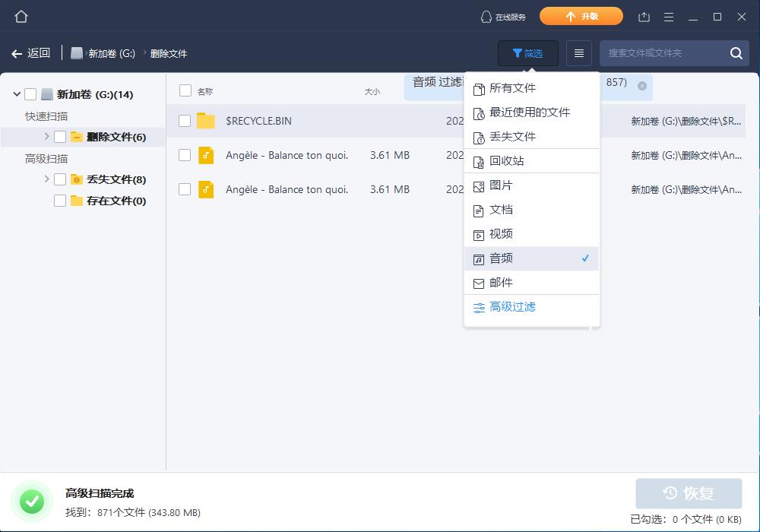Viewport: 760px width, 532px height.
Task: Open the hamburger menu in the title bar
Action: click(x=669, y=16)
